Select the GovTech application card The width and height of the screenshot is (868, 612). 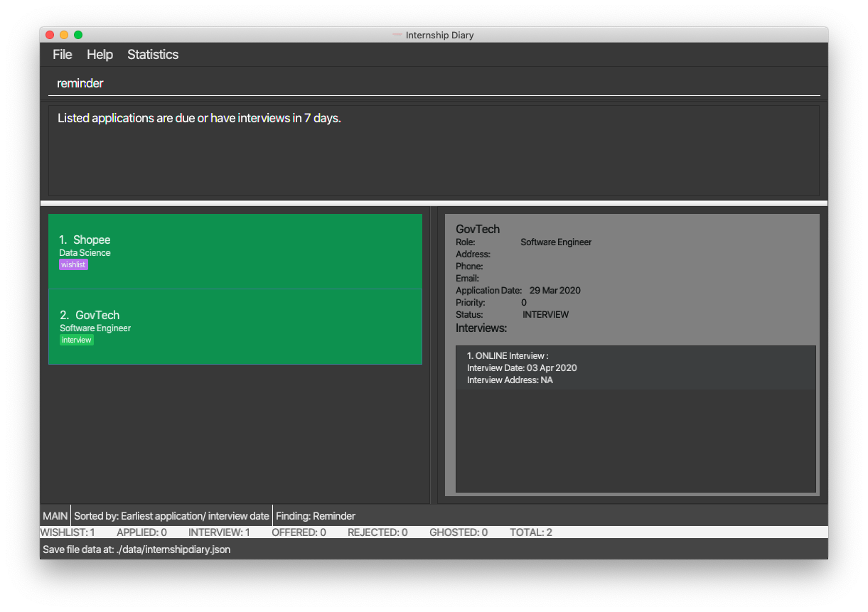pos(235,327)
